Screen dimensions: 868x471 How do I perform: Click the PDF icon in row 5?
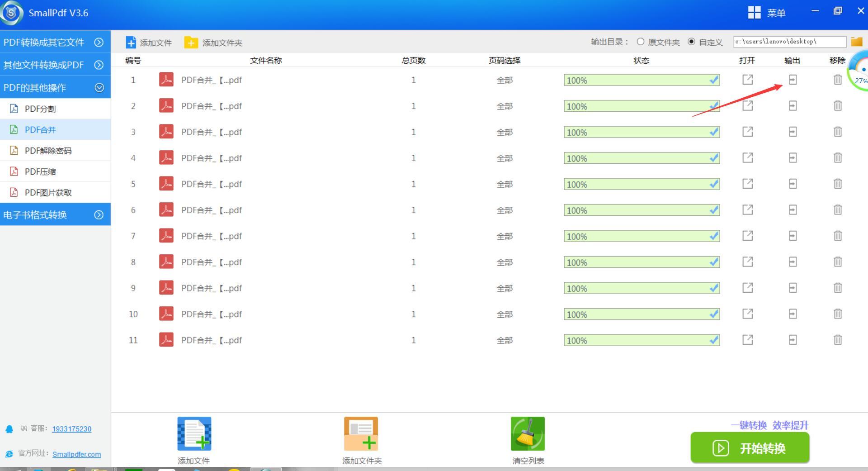(166, 184)
